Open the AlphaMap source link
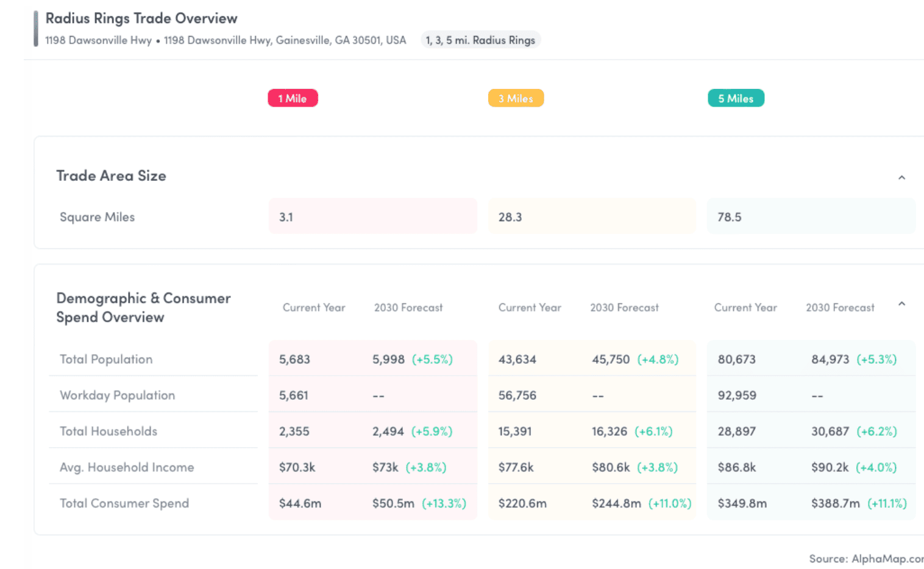The height and width of the screenshot is (569, 924). pyautogui.click(x=866, y=559)
